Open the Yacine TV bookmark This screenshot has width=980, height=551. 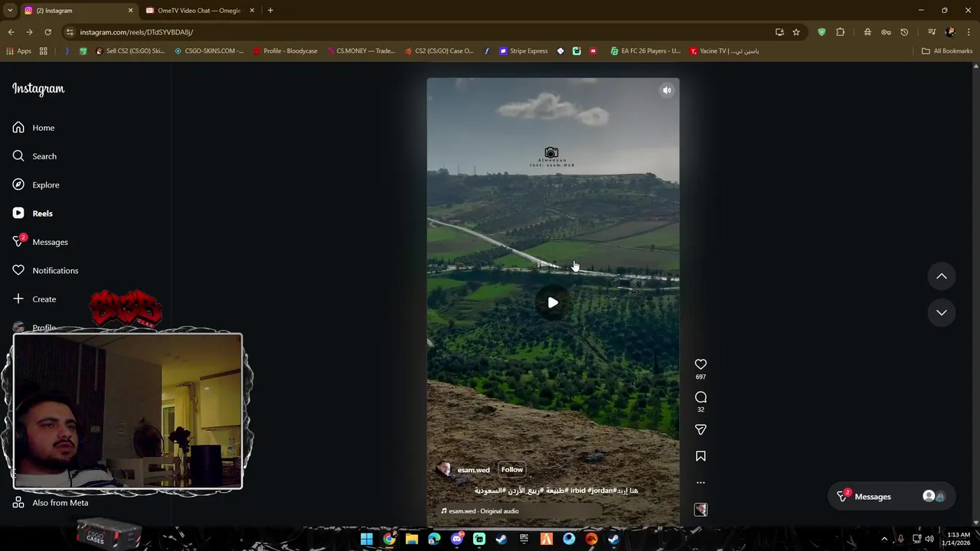click(x=724, y=51)
